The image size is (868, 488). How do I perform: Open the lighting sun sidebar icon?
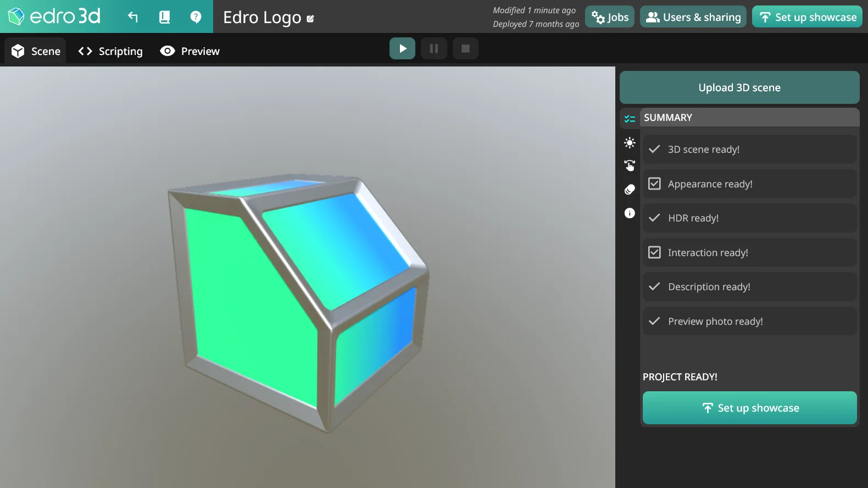tap(630, 143)
